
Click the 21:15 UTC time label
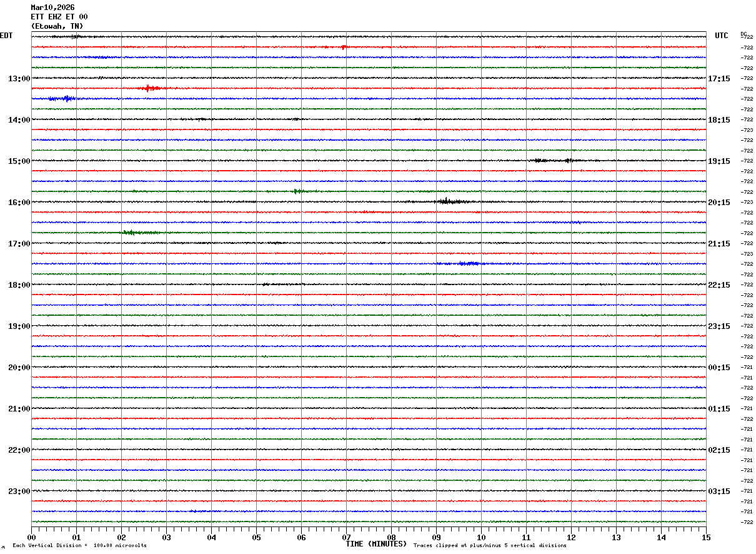[719, 244]
